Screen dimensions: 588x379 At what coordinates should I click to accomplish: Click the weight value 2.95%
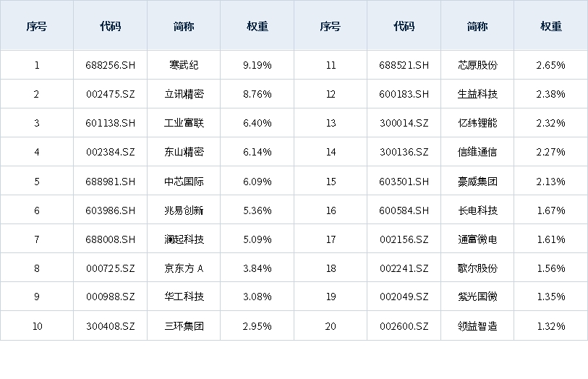[x=257, y=326]
